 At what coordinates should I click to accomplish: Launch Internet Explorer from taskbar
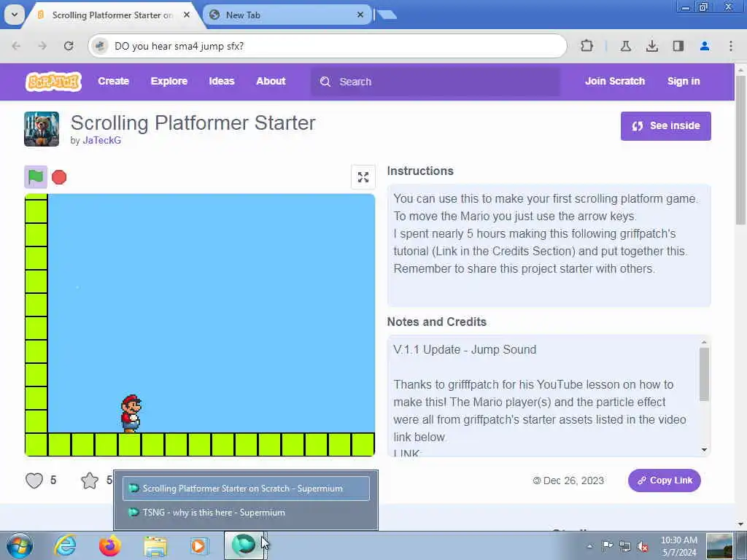point(65,545)
